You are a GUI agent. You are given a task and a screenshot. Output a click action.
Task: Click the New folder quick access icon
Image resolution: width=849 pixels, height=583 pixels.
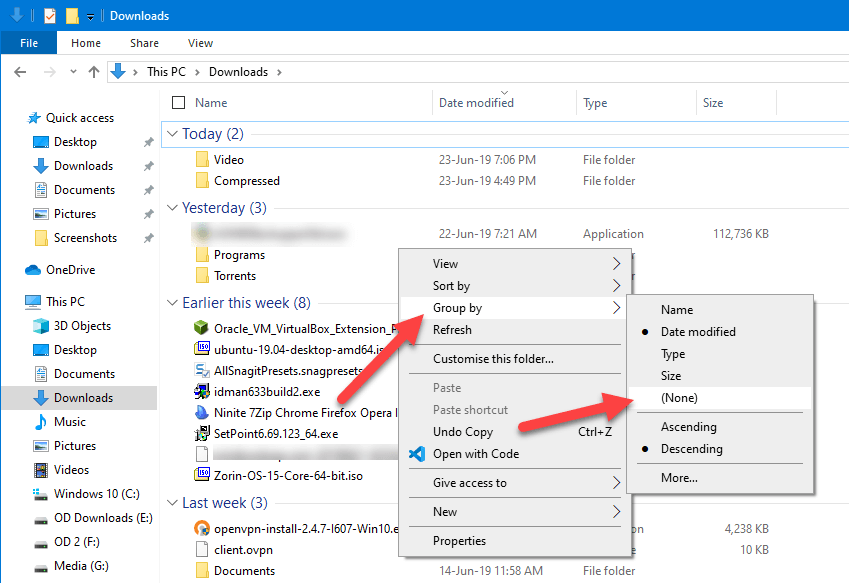pos(72,16)
